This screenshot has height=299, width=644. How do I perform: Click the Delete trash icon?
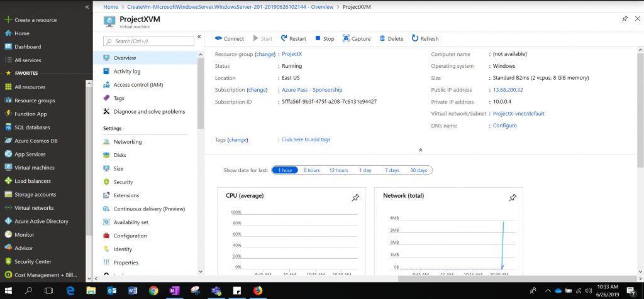click(382, 38)
